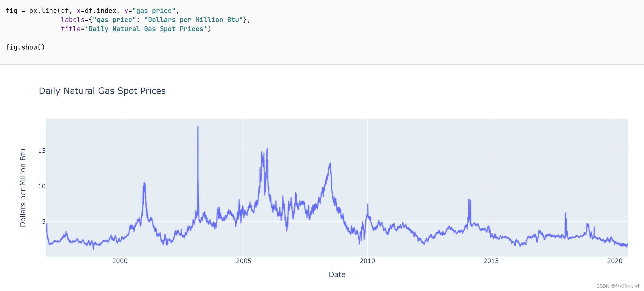Click the Date x-axis title
The image size is (644, 291).
click(x=337, y=274)
